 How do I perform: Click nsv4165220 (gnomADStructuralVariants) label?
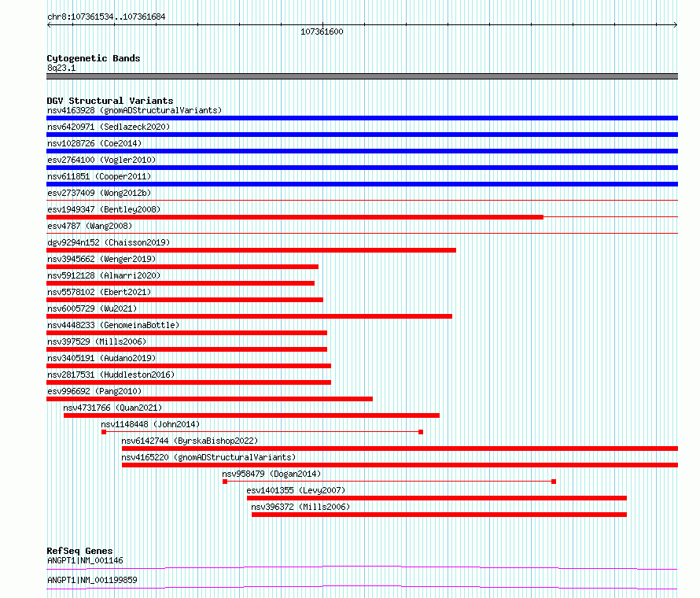point(208,457)
